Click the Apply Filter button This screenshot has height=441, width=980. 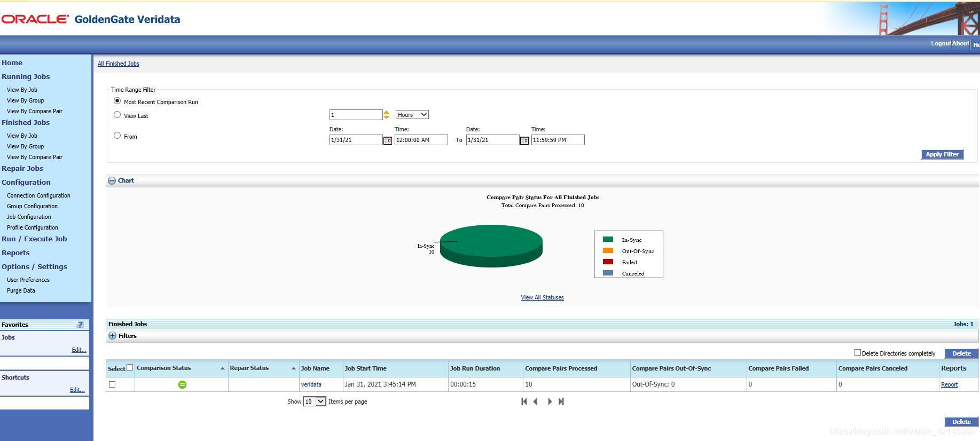click(942, 154)
